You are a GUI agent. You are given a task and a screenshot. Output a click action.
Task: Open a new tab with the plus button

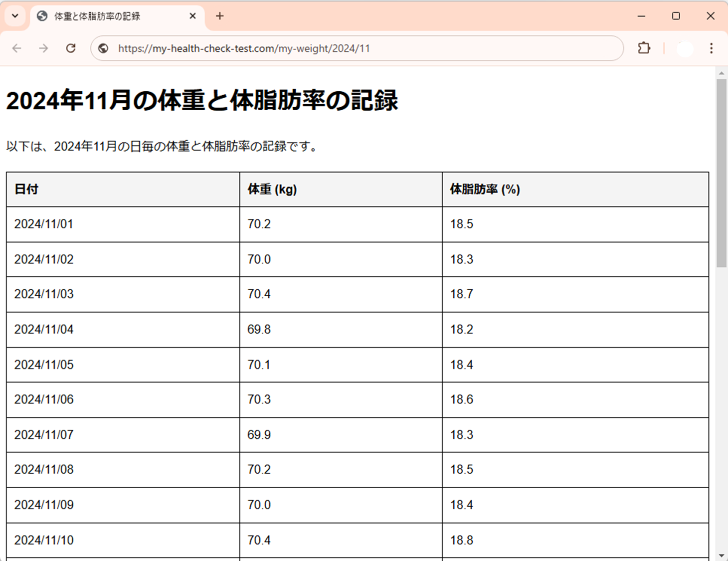219,16
